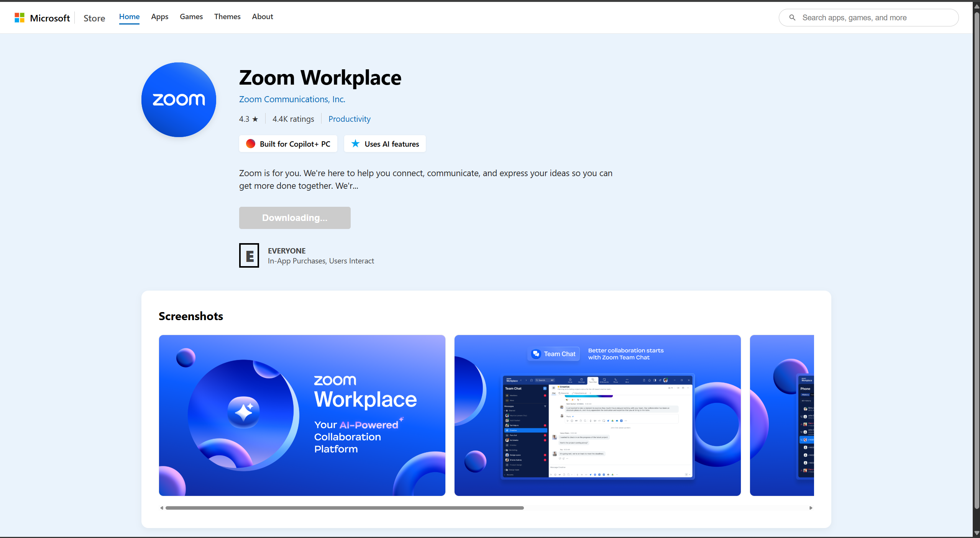
Task: Click the EVERYONE rating label
Action: coord(287,251)
